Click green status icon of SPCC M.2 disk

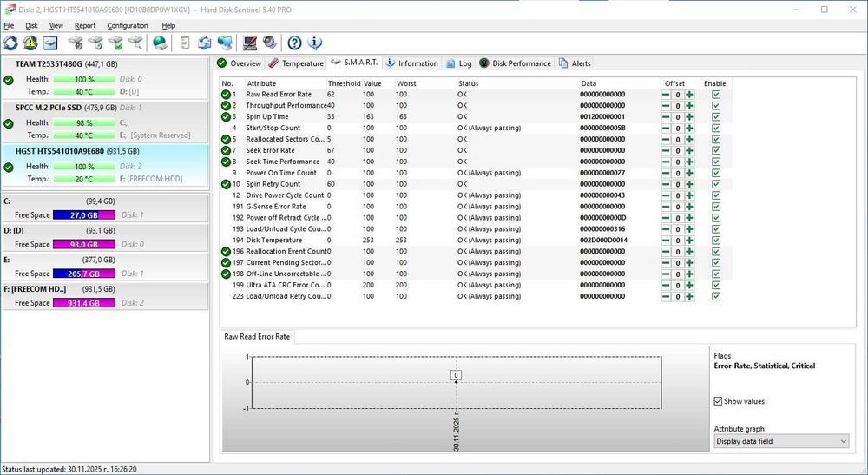coord(9,123)
